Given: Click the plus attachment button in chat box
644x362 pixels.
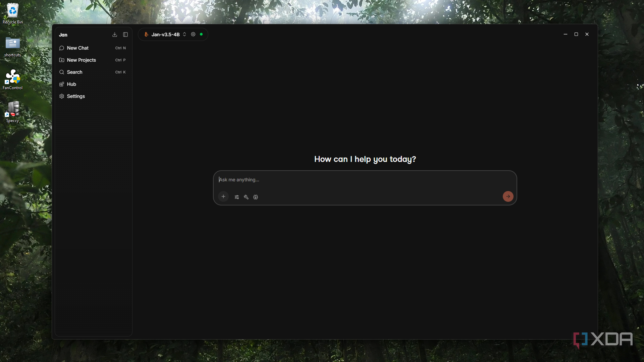Looking at the screenshot, I should point(223,196).
